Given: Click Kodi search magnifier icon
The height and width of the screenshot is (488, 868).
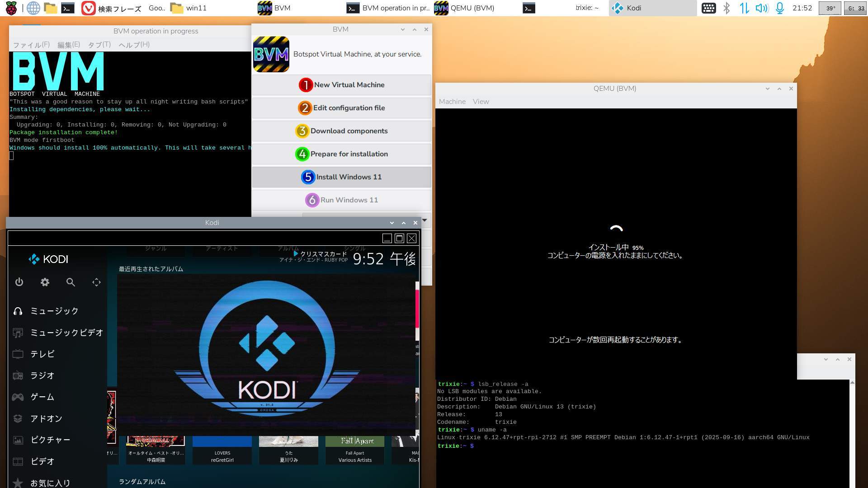Looking at the screenshot, I should click(x=71, y=282).
